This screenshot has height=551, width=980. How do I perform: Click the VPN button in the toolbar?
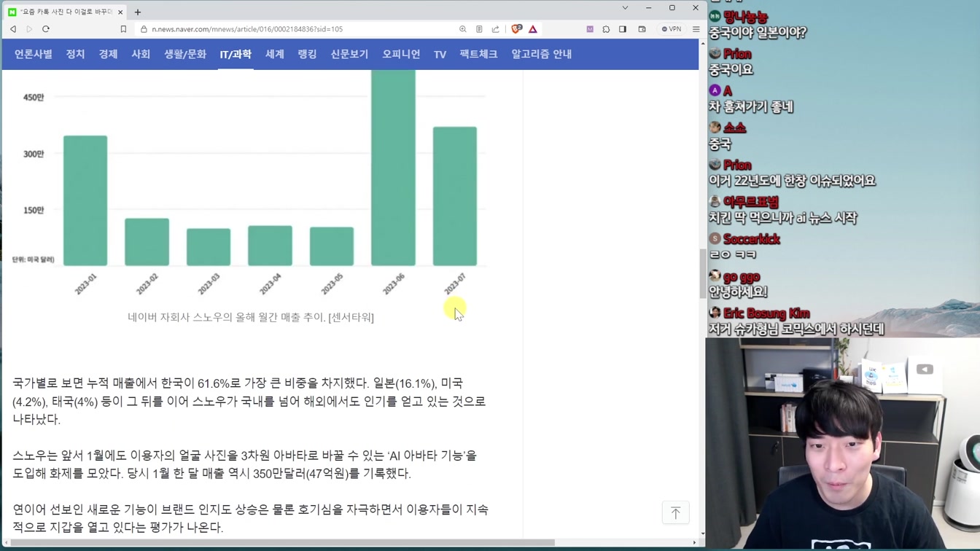tap(672, 29)
